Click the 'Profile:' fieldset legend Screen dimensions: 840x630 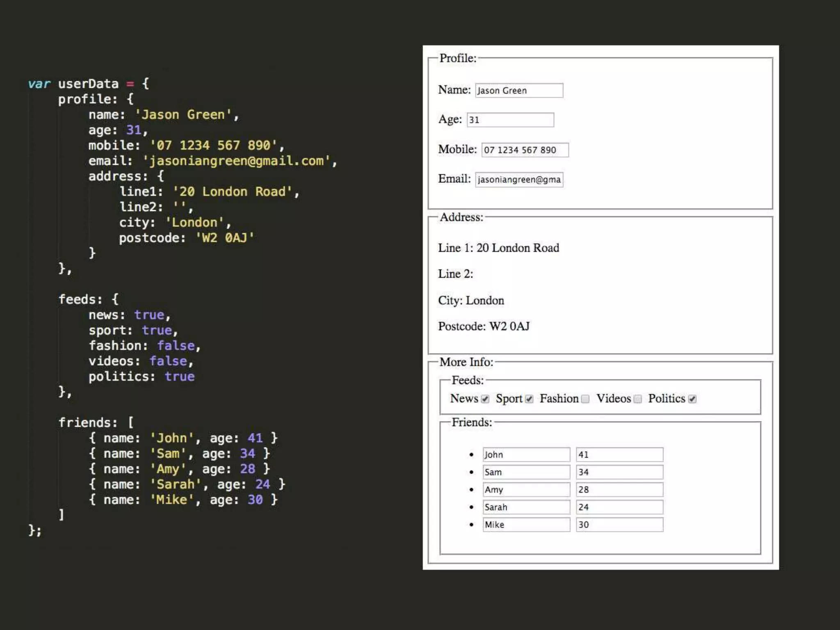[458, 58]
